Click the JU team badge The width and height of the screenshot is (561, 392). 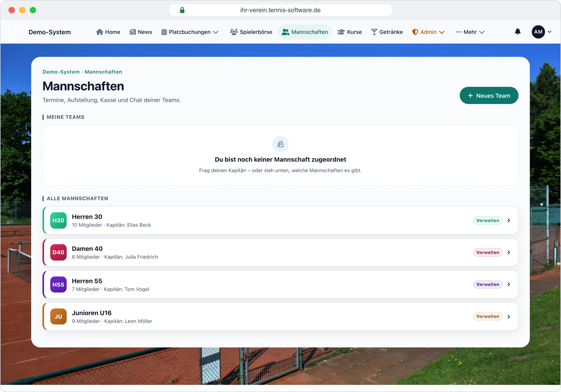point(58,317)
